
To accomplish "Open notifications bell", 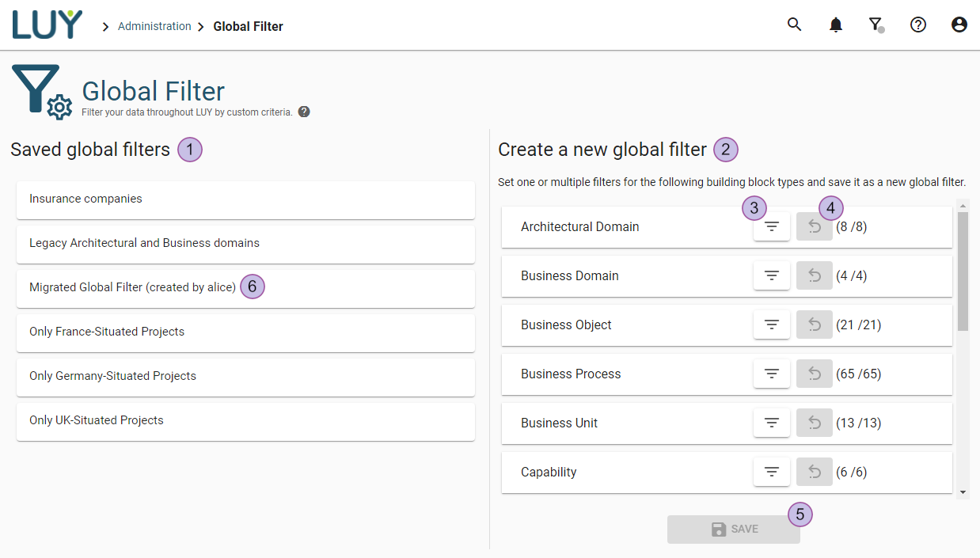I will [835, 25].
